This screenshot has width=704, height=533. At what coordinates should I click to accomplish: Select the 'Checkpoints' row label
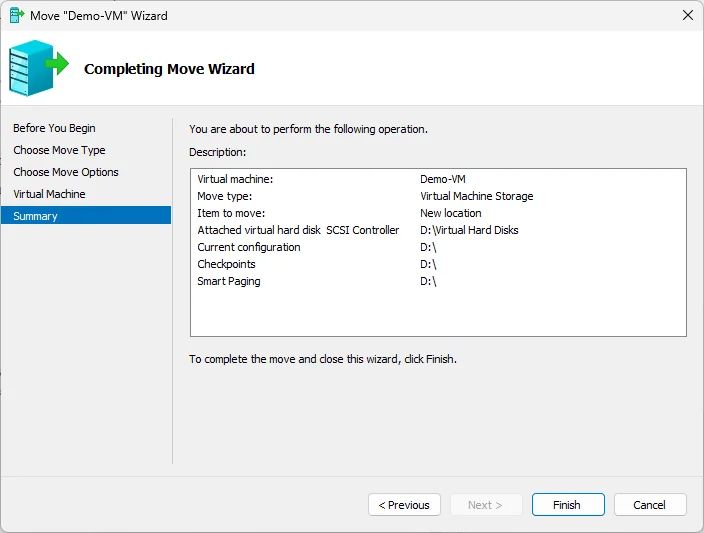point(226,264)
